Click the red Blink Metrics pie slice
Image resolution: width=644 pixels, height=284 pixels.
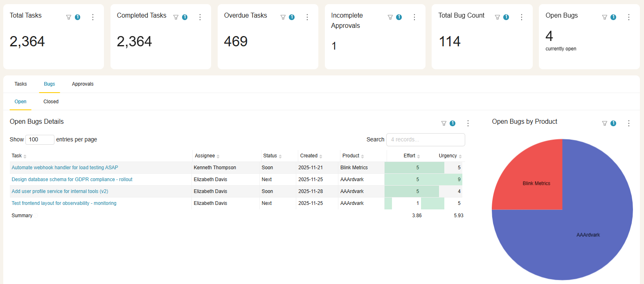pyautogui.click(x=532, y=180)
